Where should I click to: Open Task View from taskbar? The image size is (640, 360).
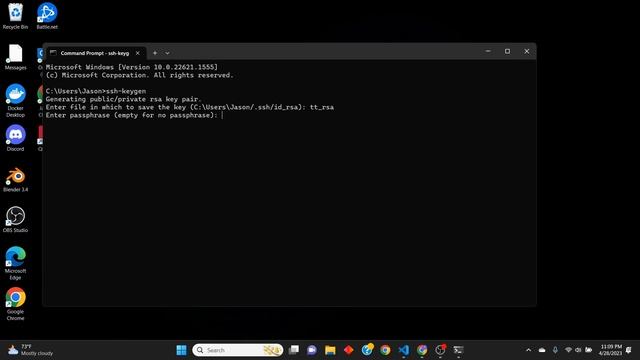[x=293, y=350]
